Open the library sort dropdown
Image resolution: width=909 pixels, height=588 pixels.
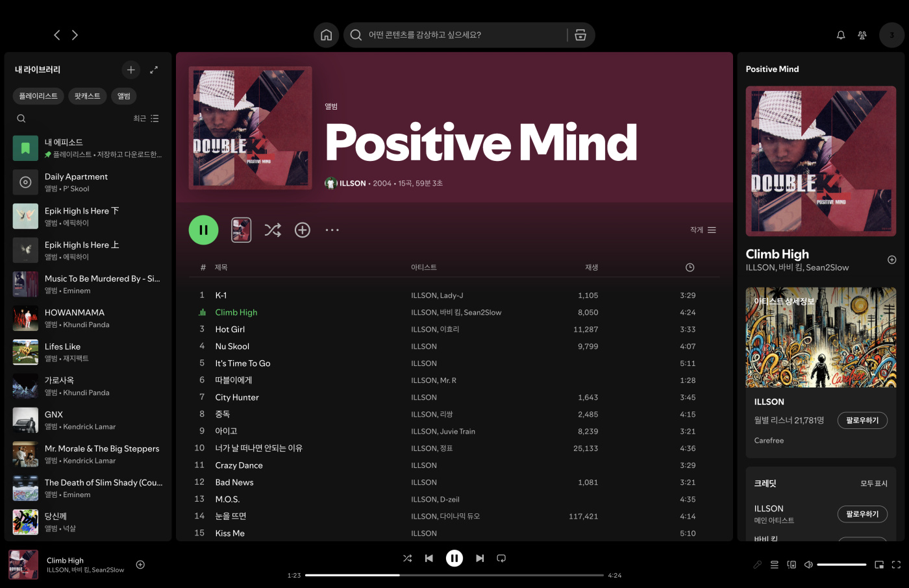click(x=146, y=119)
